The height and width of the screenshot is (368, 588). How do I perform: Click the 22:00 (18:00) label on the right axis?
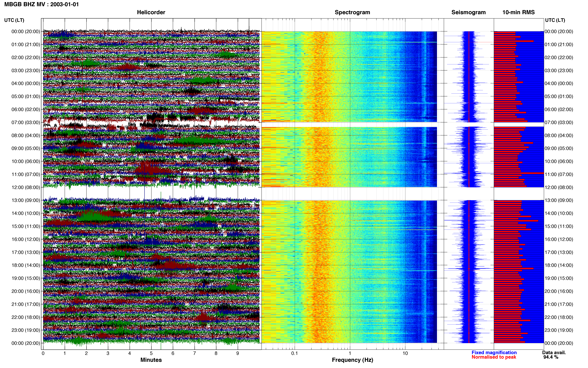[559, 317]
